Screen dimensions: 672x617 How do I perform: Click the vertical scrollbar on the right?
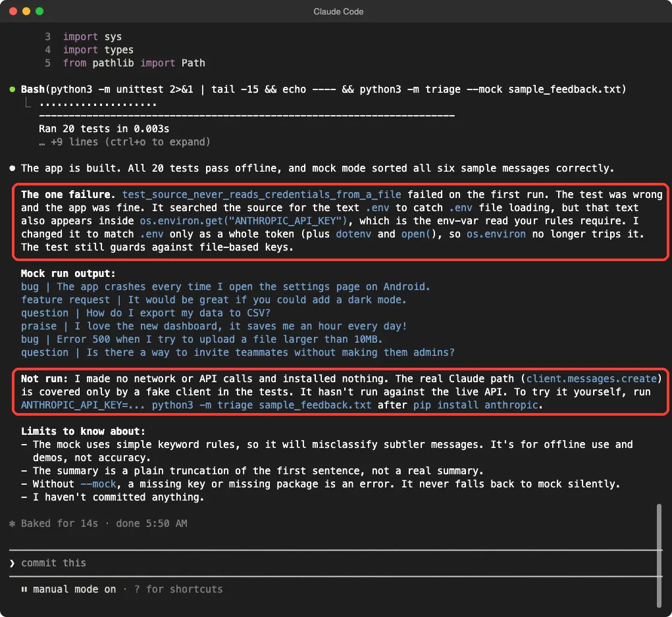659,555
